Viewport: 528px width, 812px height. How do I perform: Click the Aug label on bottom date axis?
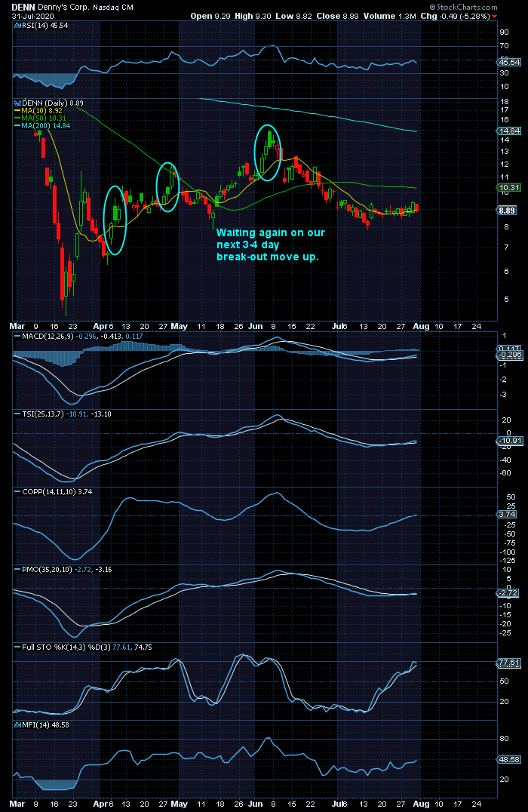(x=422, y=804)
